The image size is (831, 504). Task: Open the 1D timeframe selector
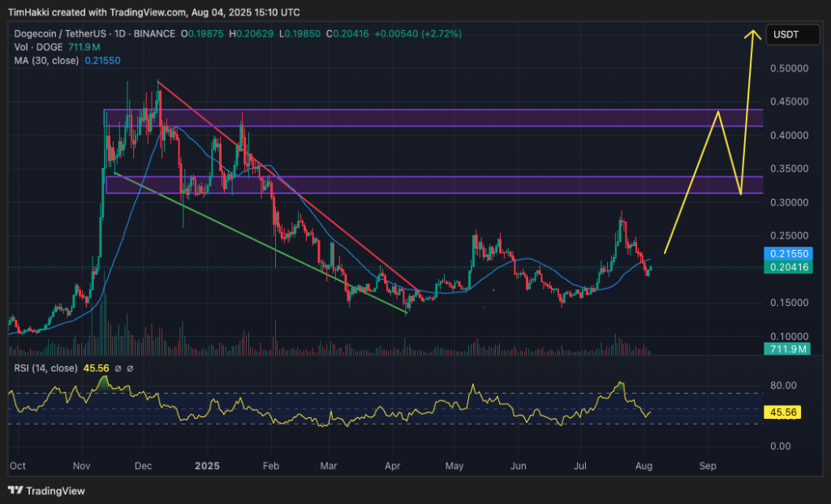[x=119, y=34]
